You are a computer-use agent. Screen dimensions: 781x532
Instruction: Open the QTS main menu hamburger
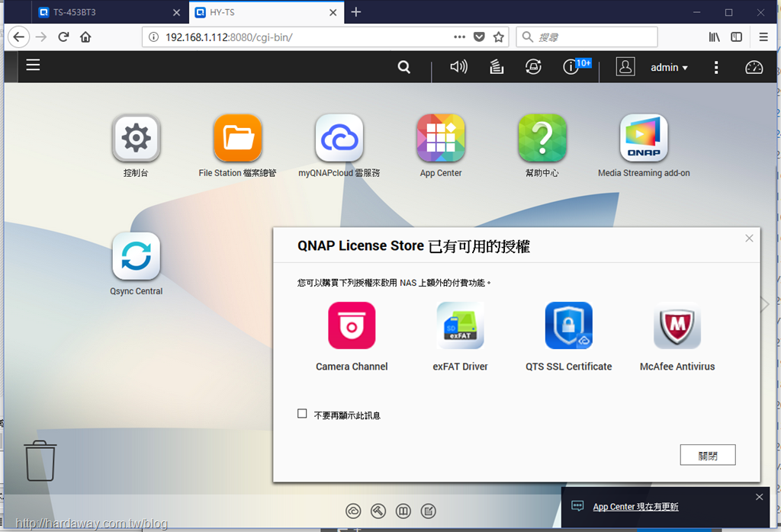pyautogui.click(x=33, y=65)
